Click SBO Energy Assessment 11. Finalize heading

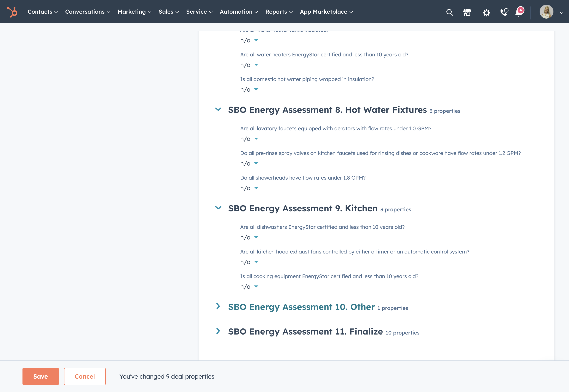click(x=305, y=331)
